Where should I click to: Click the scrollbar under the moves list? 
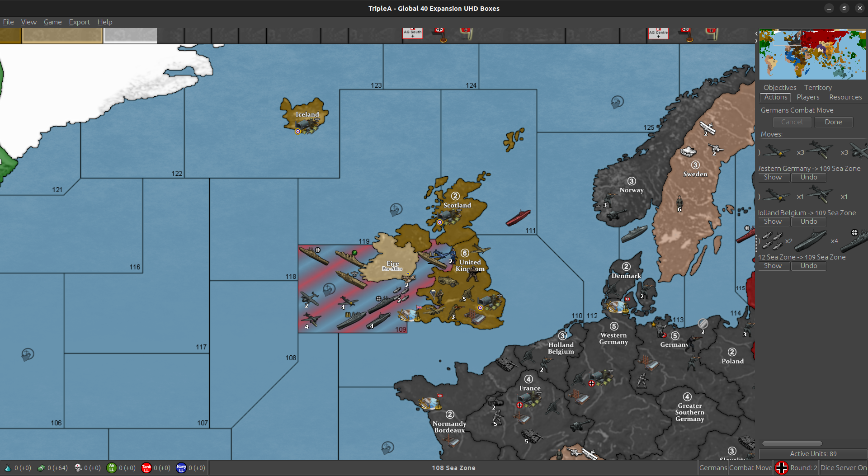(792, 443)
